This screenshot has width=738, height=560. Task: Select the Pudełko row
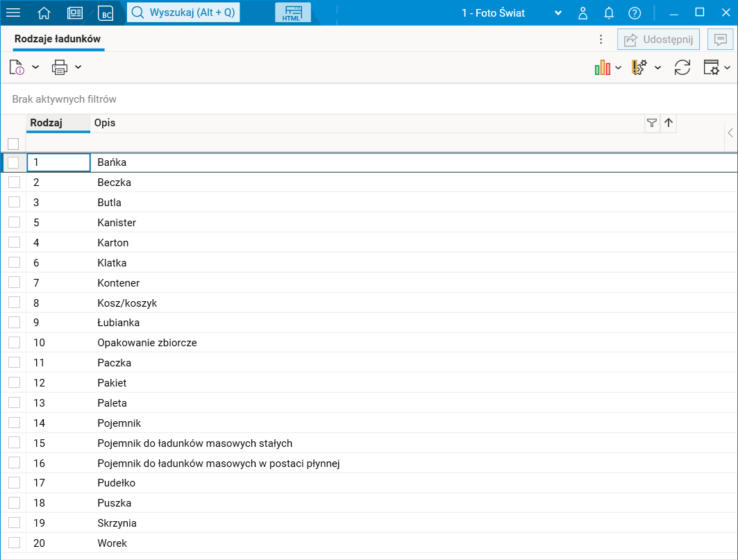[x=369, y=483]
